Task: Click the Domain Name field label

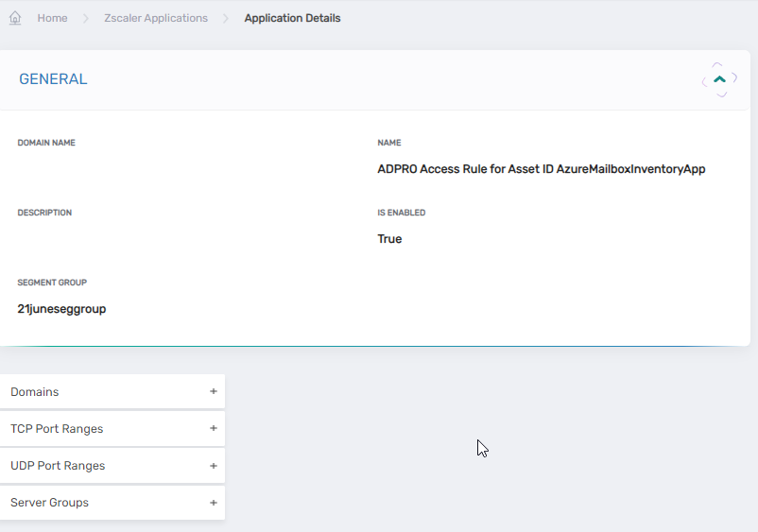Action: [46, 143]
